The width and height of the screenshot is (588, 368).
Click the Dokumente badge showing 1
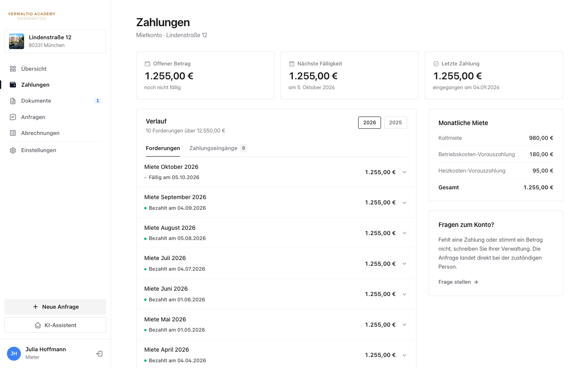pos(98,101)
